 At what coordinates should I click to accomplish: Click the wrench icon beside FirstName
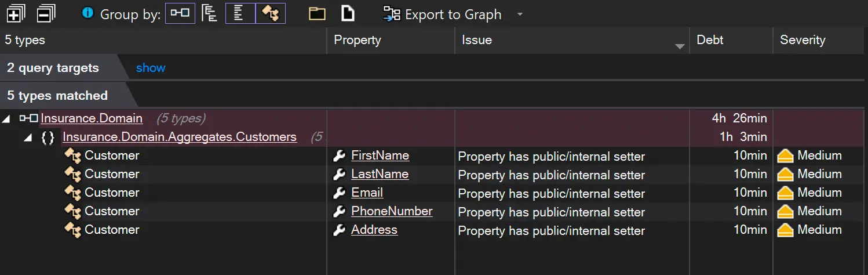point(340,156)
